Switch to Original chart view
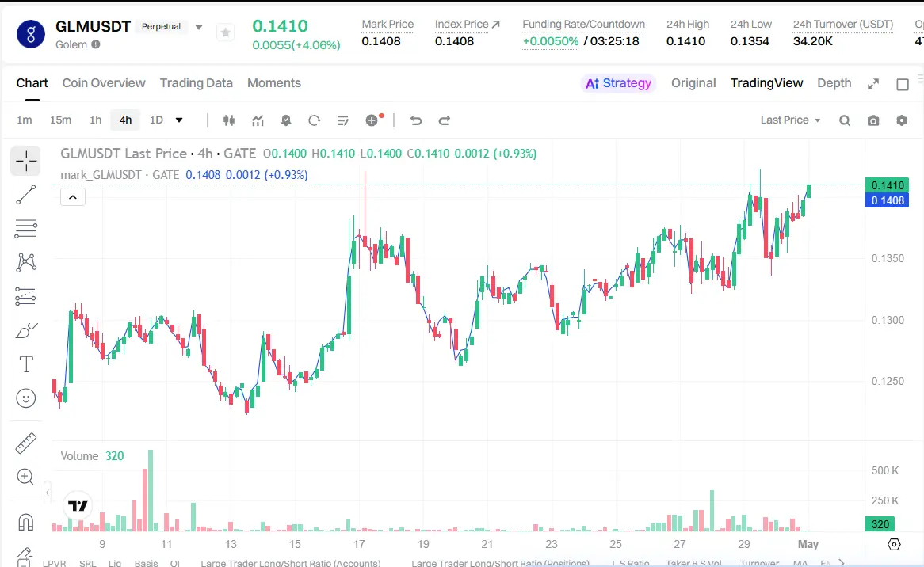The height and width of the screenshot is (567, 924). coord(693,83)
